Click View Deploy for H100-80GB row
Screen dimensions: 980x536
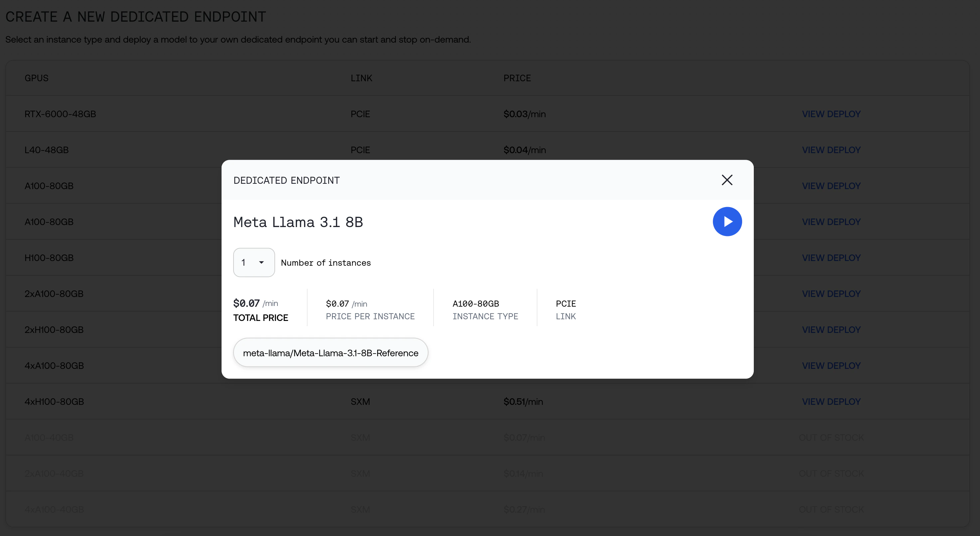(x=831, y=258)
